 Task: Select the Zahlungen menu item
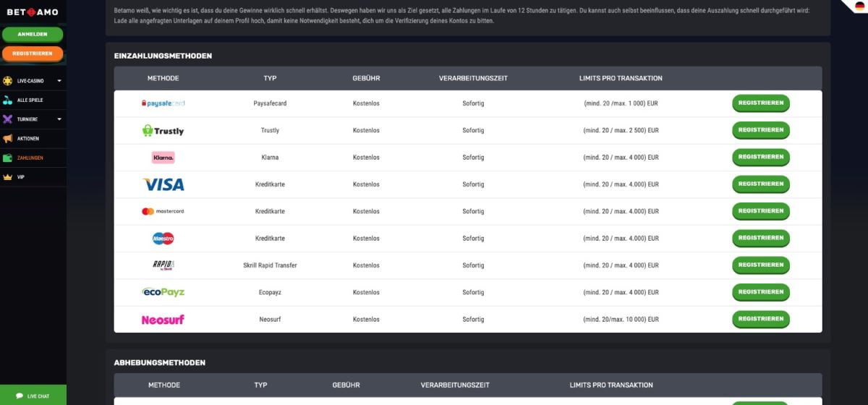[33, 158]
